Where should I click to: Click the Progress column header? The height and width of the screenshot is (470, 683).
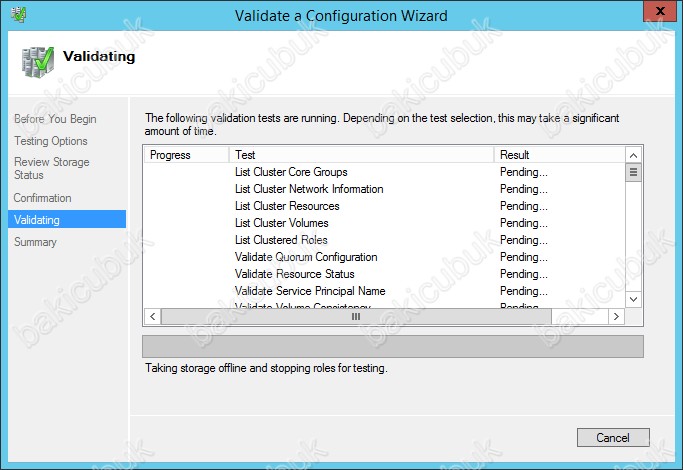tap(186, 155)
